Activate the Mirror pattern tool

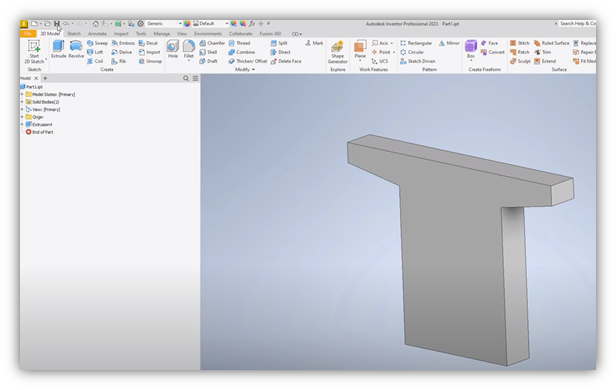[449, 43]
